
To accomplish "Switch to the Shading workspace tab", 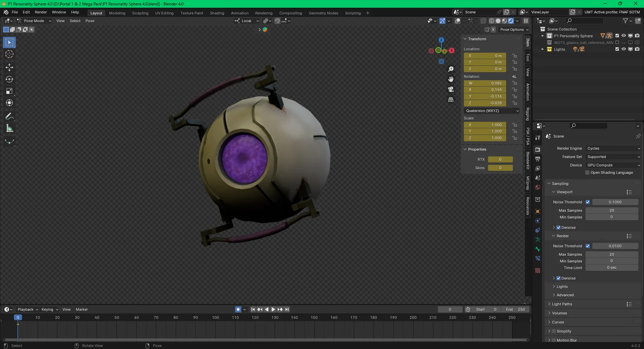I will (x=217, y=13).
